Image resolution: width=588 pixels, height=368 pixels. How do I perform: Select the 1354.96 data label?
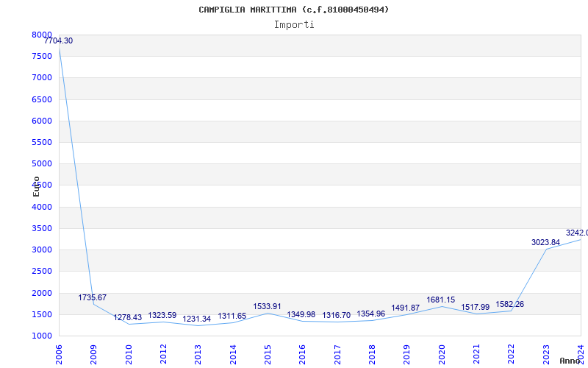(371, 314)
